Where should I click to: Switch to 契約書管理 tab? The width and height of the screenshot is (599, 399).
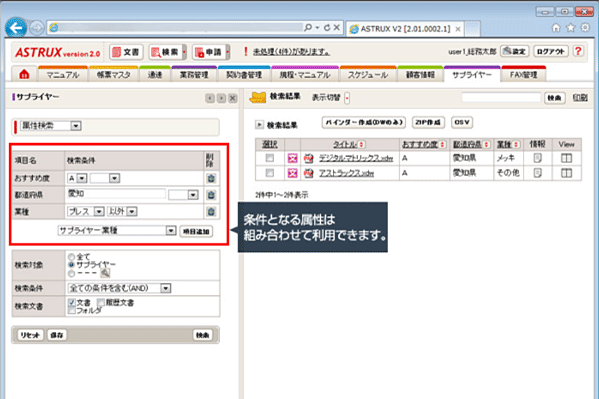point(244,75)
